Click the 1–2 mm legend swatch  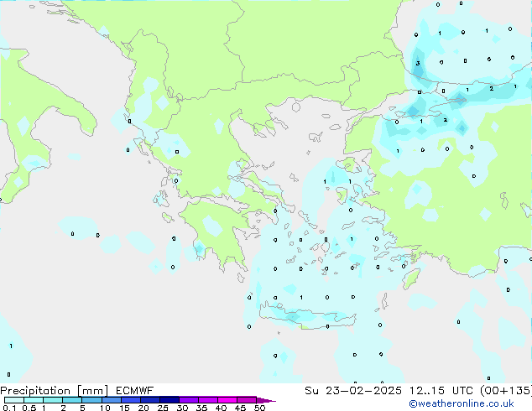point(53,400)
